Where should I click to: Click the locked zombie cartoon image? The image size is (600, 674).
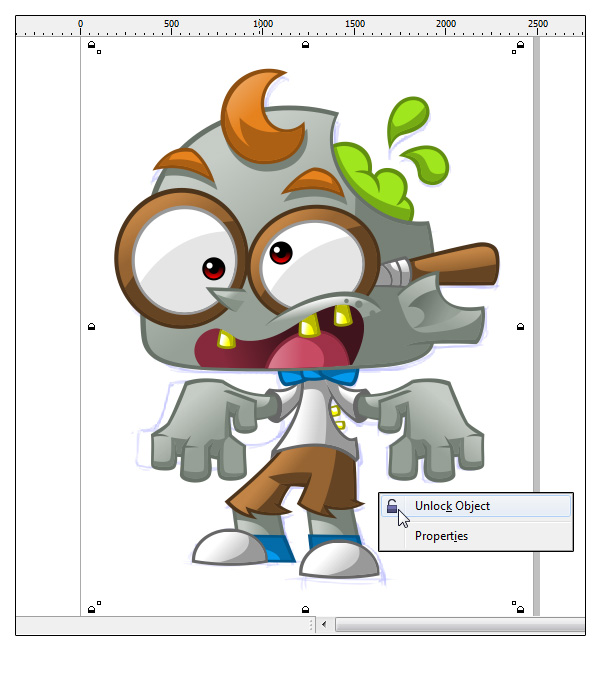pyautogui.click(x=306, y=325)
